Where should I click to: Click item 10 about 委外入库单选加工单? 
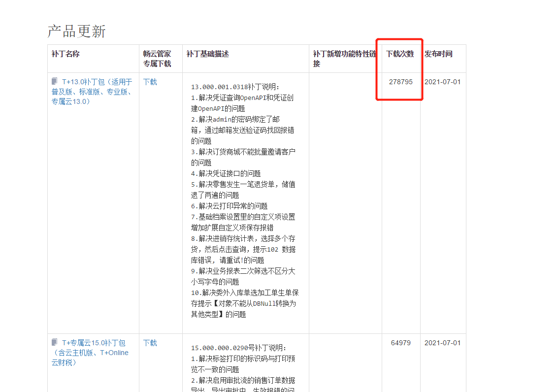pos(245,303)
